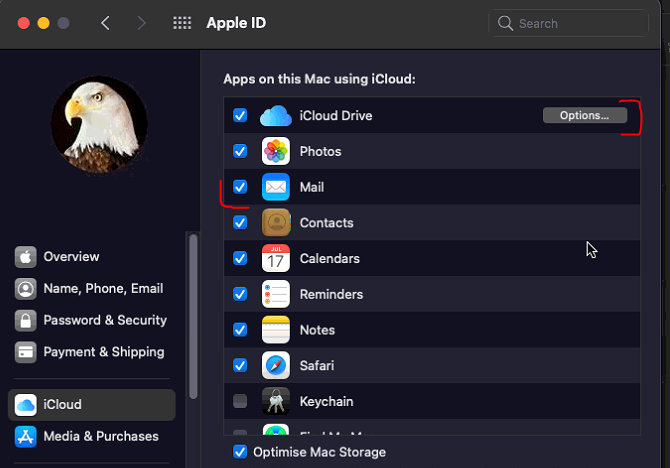670x468 pixels.
Task: Open the Overview section
Action: tap(91, 257)
